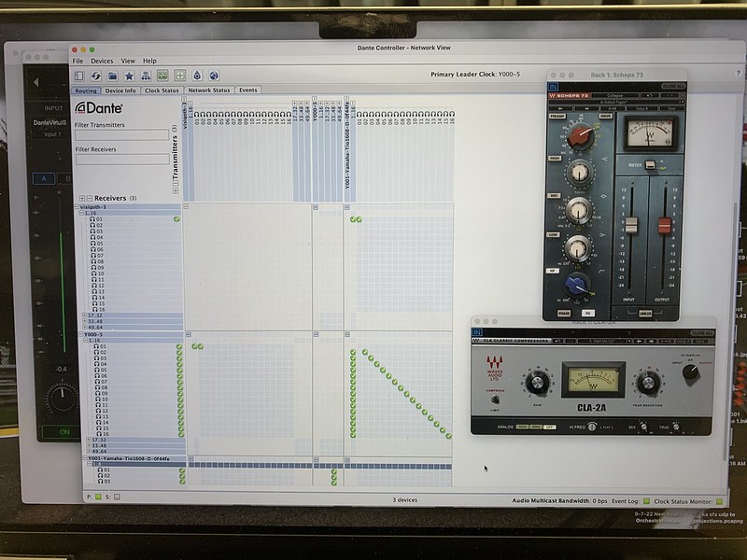Expand all receivers with the plus icon
Viewport: 747px width, 560px height.
tap(82, 198)
